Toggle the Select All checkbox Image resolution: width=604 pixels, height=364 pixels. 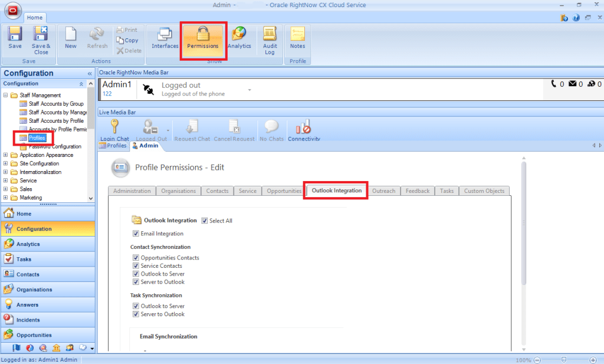coord(205,221)
